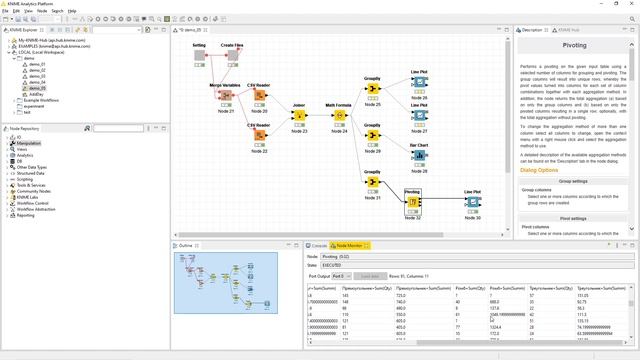This screenshot has width=640, height=360.
Task: Open the Help menu
Action: tap(72, 11)
